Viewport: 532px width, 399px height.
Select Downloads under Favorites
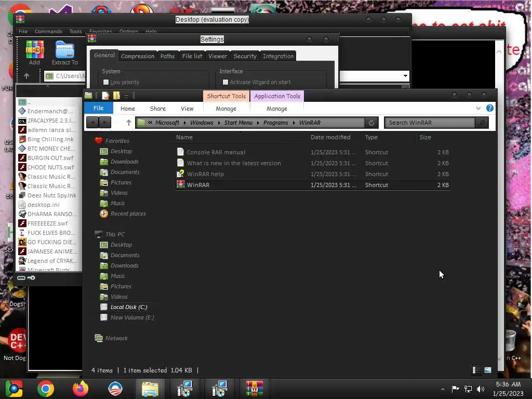125,162
